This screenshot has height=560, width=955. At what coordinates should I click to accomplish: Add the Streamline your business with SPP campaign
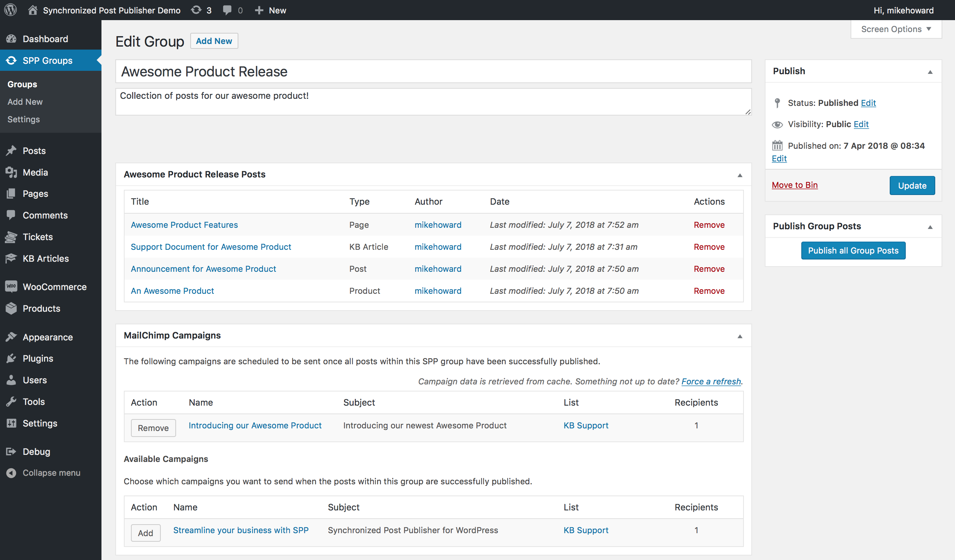[145, 533]
